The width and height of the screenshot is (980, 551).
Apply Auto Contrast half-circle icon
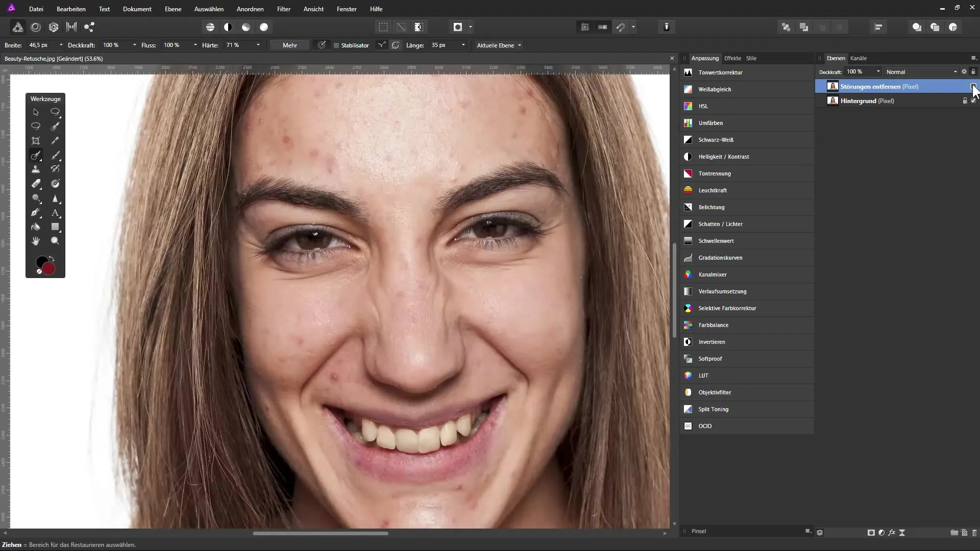(x=228, y=27)
